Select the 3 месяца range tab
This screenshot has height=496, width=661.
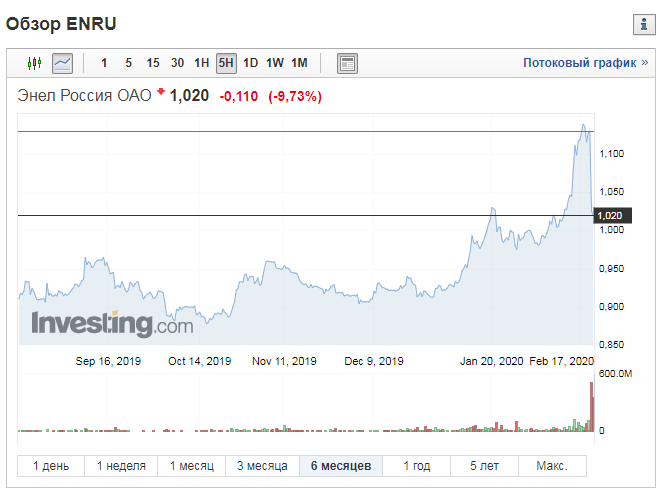pos(262,466)
